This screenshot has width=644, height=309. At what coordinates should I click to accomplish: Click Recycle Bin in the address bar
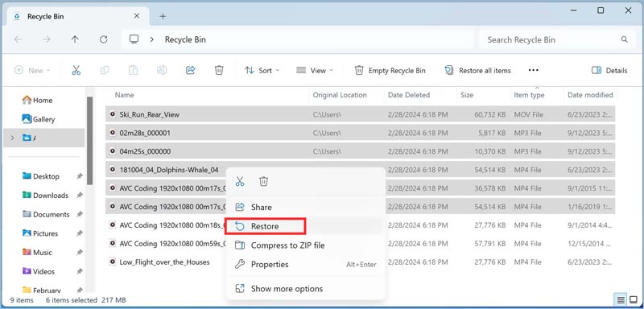[185, 39]
